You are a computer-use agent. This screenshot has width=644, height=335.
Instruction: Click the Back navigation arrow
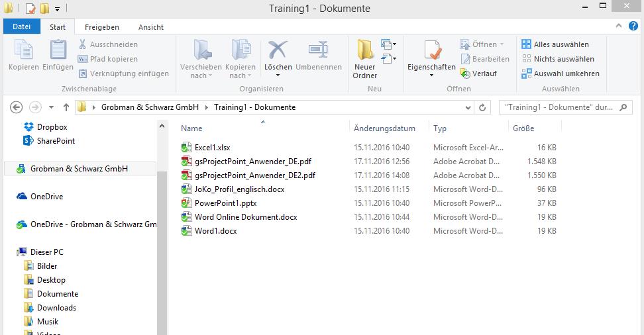click(x=16, y=107)
